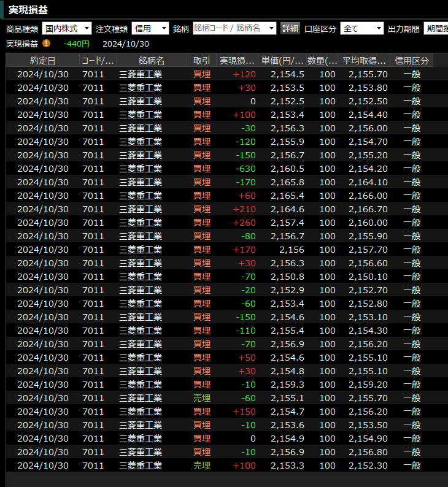
Task: Select the -120 loss cell
Action: coord(245,142)
